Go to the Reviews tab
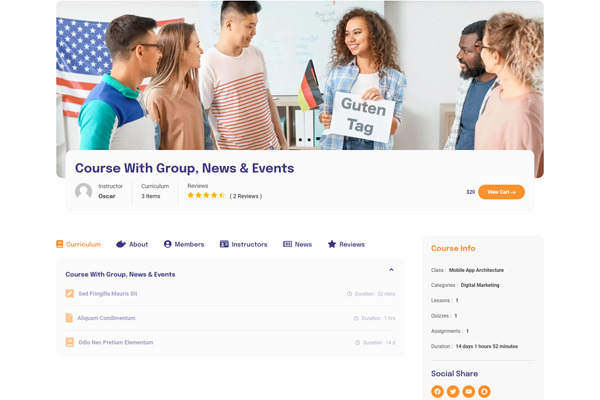Screen dimensions: 600x400 tap(346, 244)
